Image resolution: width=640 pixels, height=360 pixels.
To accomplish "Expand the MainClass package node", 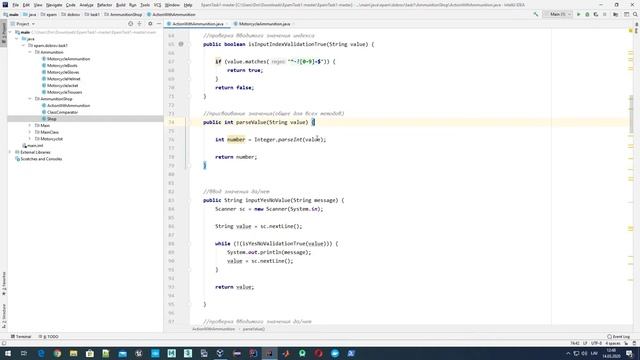I will pyautogui.click(x=30, y=132).
